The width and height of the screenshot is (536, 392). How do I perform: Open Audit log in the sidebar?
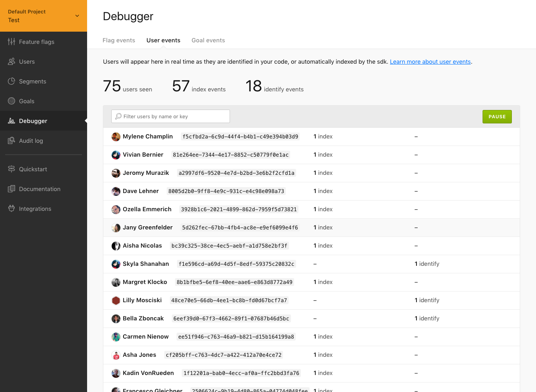[x=44, y=140]
